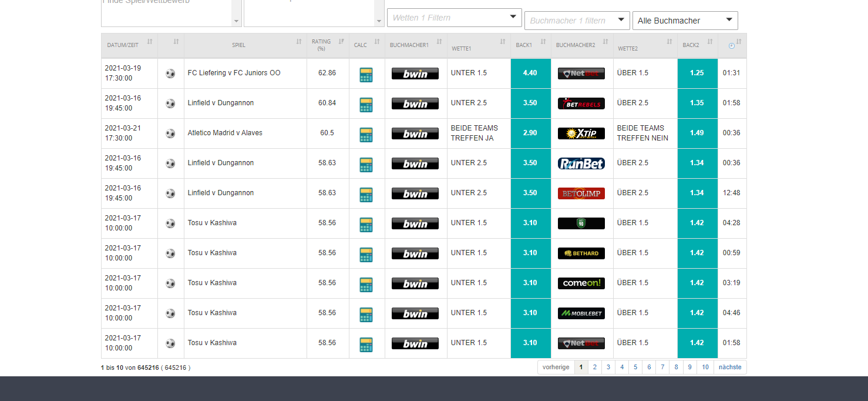
Task: Open calculator for FC Liefering v FC Juniors OO
Action: point(366,75)
